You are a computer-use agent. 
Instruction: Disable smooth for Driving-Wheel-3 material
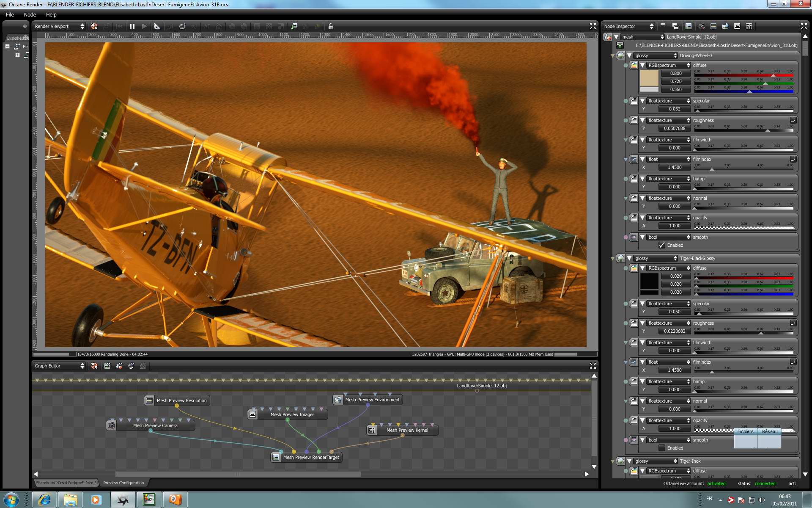point(662,245)
